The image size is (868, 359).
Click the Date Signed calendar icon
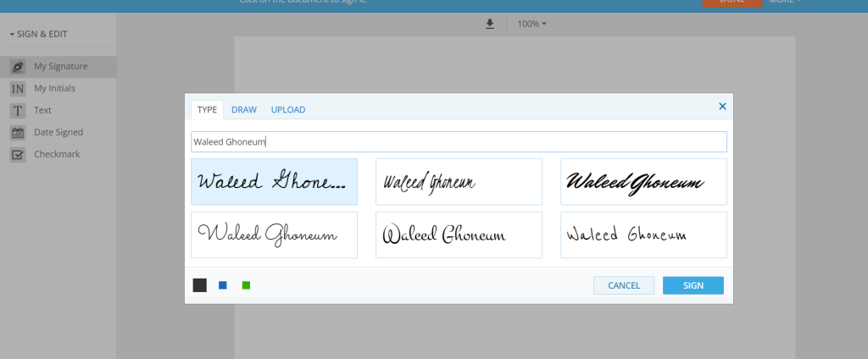(x=18, y=133)
